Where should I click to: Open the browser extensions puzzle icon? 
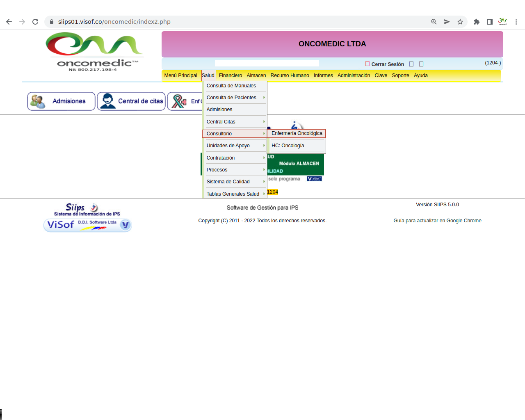[476, 22]
